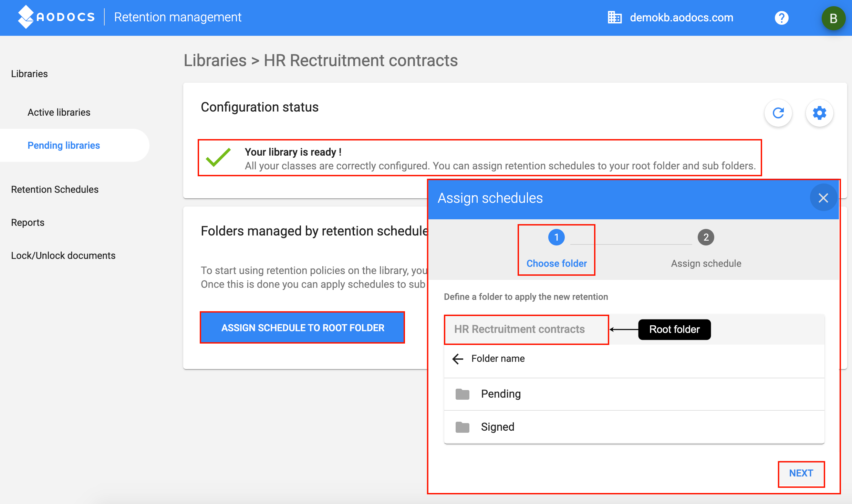Open the Pending libraries section
852x504 pixels.
pos(64,145)
